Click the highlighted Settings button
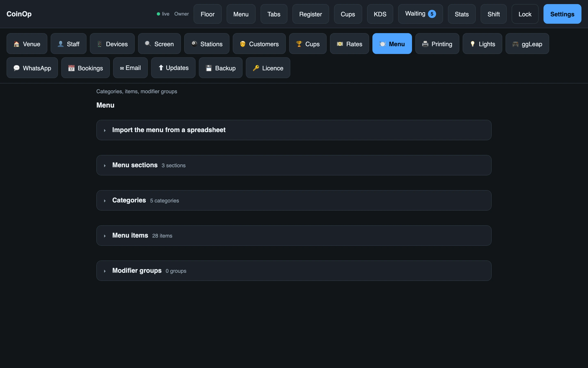The height and width of the screenshot is (368, 588). click(x=562, y=14)
